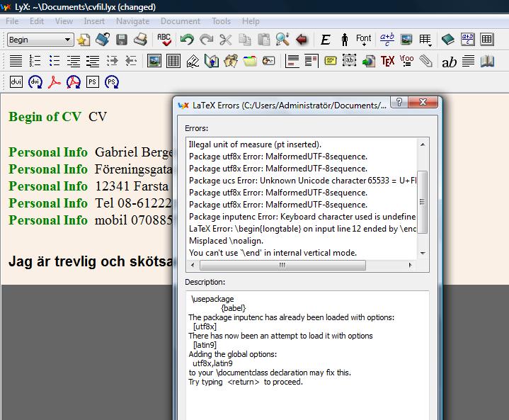Open the Document menu
509x420 pixels.
pyautogui.click(x=181, y=21)
